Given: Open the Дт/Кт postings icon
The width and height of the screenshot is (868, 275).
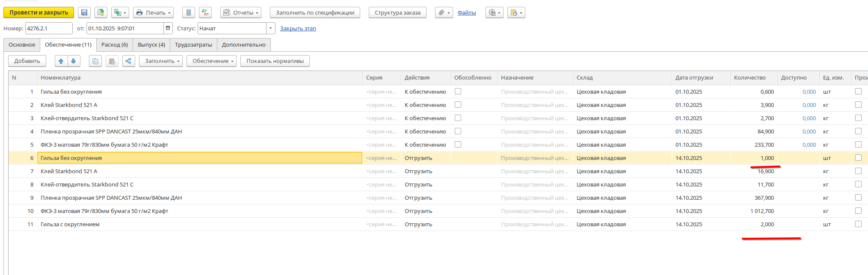Looking at the screenshot, I should click(205, 13).
